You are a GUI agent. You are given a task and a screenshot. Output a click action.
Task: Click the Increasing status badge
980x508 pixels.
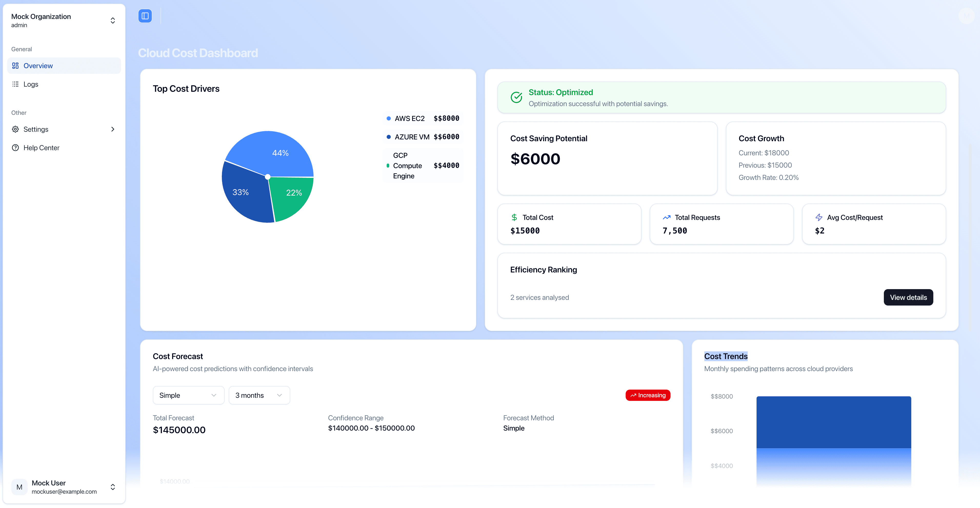click(647, 395)
